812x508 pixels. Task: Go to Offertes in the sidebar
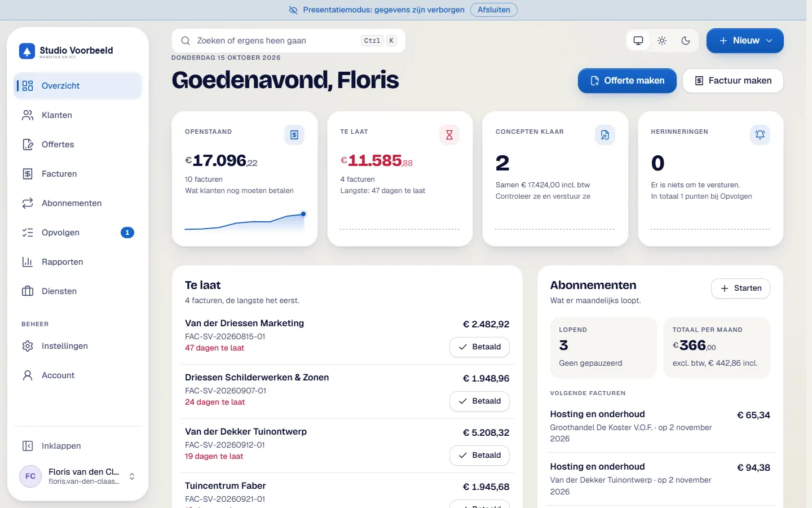(x=78, y=144)
